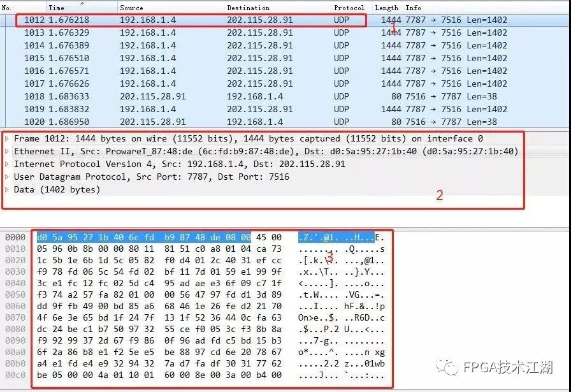571x392 pixels.
Task: Expand the Frame 1012 details row
Action: tap(6, 139)
